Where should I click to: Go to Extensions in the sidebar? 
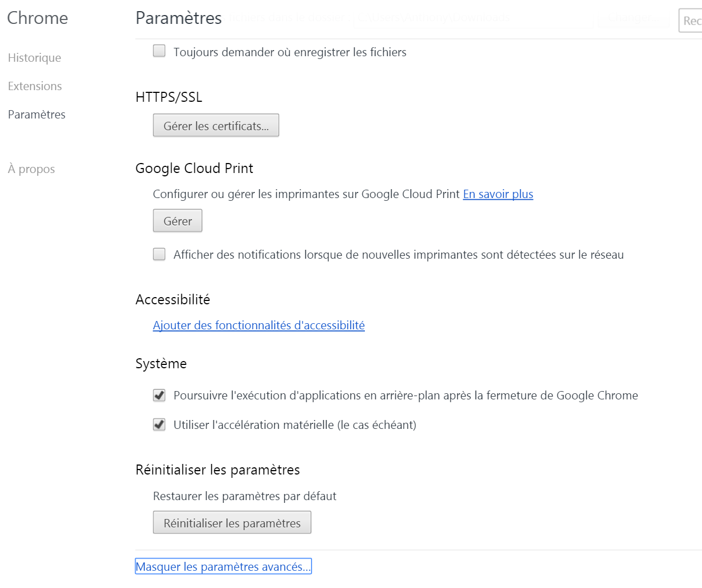pyautogui.click(x=35, y=86)
